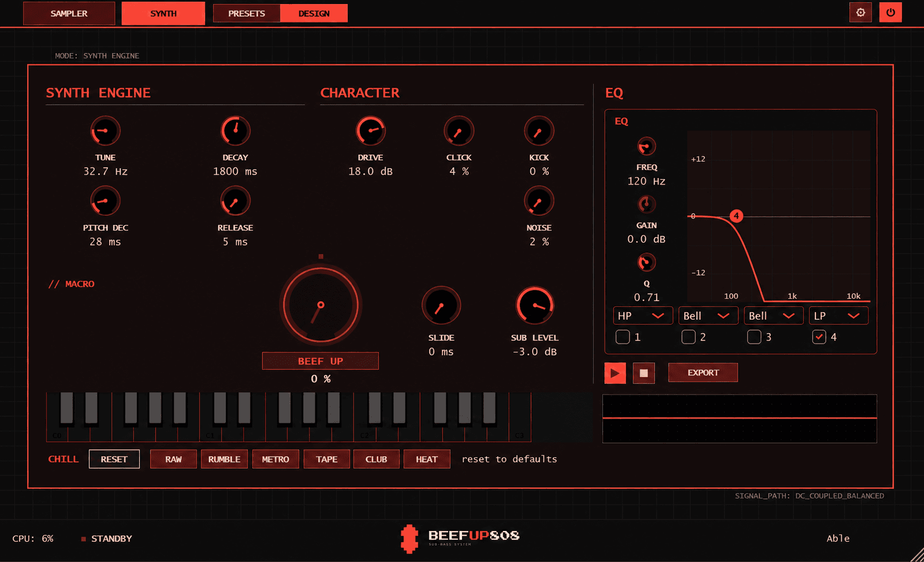This screenshot has width=924, height=562.
Task: Disable EQ band 4 checkbox
Action: [x=819, y=337]
